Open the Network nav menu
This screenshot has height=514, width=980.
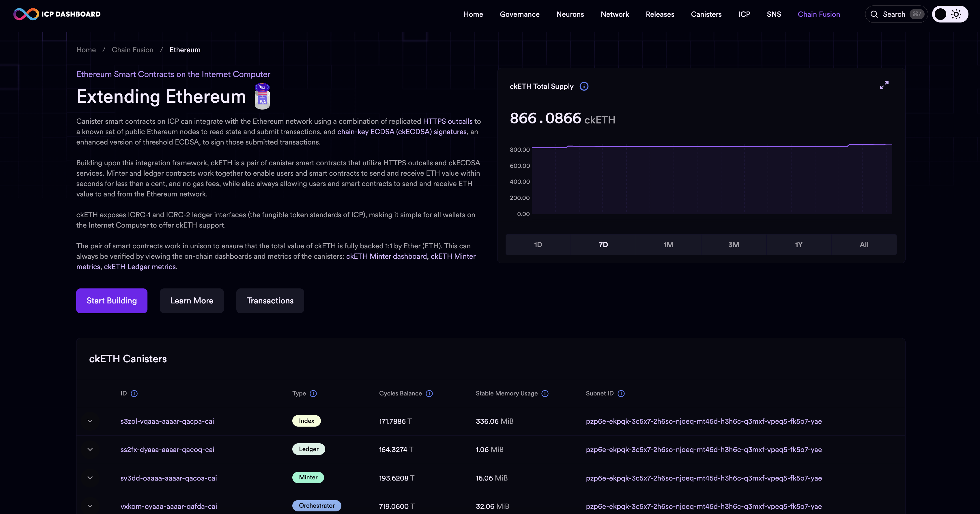(615, 14)
